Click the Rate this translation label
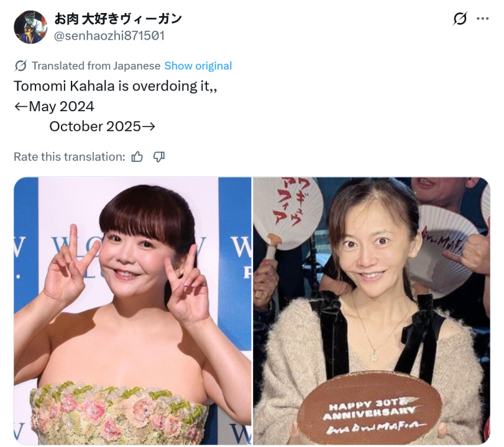 pos(70,156)
